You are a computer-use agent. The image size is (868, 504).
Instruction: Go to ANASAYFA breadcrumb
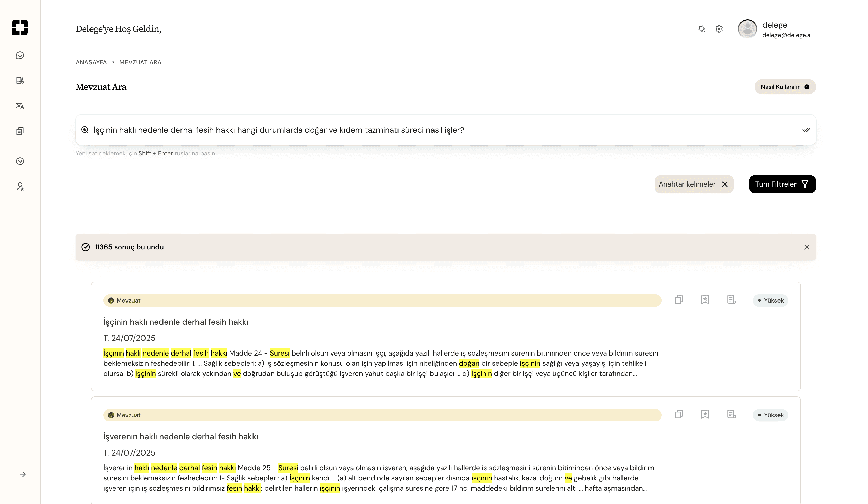coord(91,62)
